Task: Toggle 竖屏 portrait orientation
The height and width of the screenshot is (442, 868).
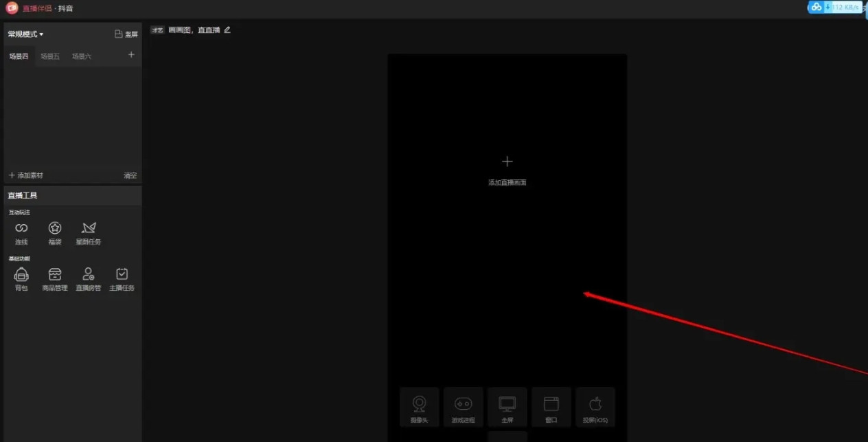Action: (x=126, y=34)
